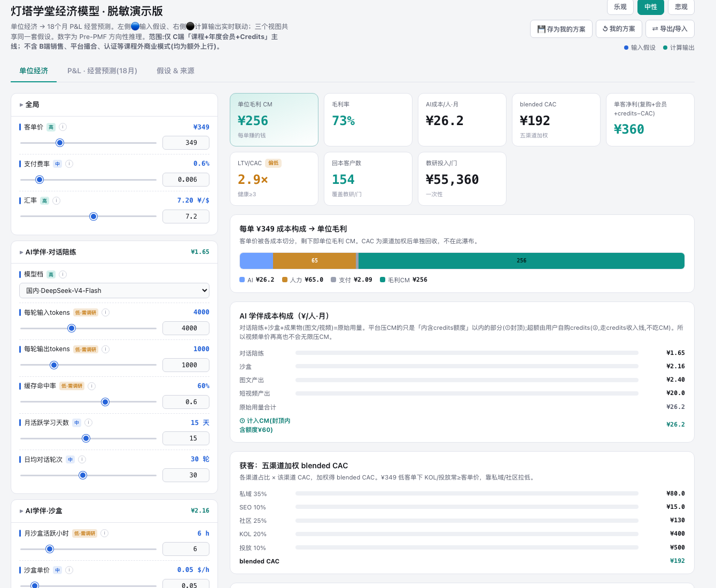The height and width of the screenshot is (588, 716).
Task: Click the info icon next to 每轮输入tokens
Action: coord(105,312)
